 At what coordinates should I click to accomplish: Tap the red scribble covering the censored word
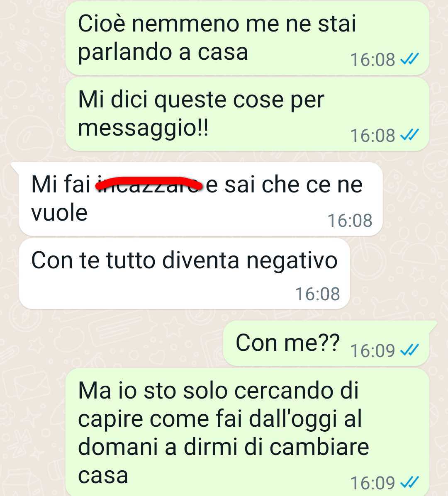coord(149,185)
